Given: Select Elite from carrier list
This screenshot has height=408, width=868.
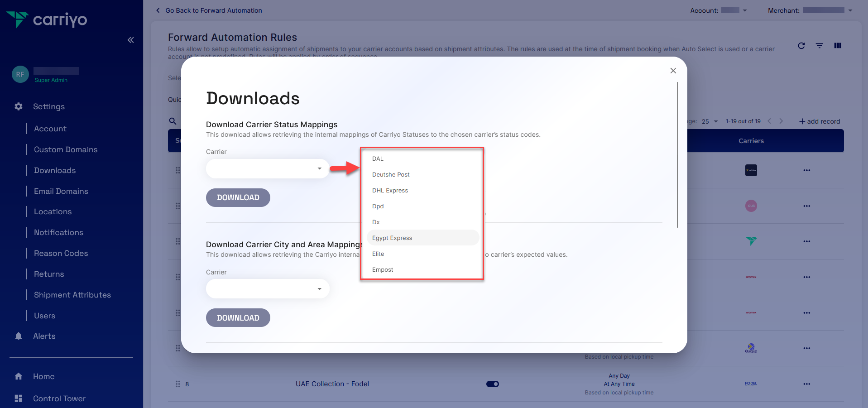Looking at the screenshot, I should tap(422, 254).
